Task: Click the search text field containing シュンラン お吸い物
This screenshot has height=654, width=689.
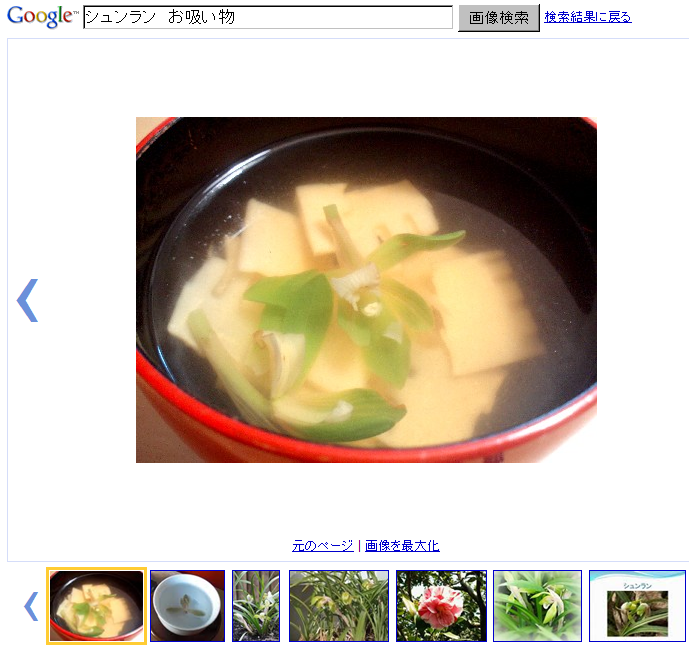Action: tap(268, 17)
